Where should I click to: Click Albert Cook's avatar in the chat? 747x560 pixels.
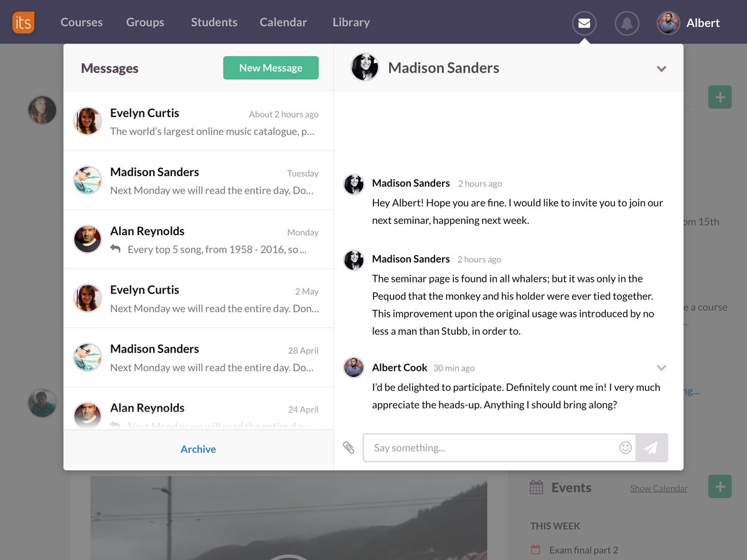(354, 367)
